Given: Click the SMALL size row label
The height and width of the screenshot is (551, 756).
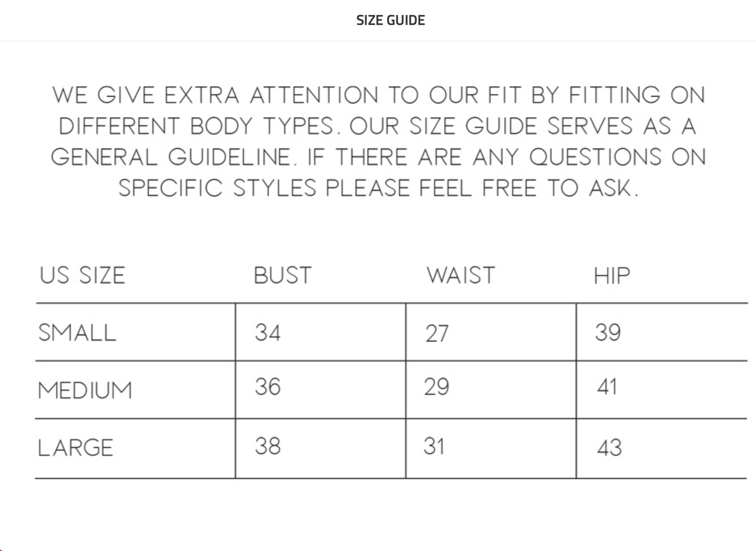Looking at the screenshot, I should [x=77, y=333].
